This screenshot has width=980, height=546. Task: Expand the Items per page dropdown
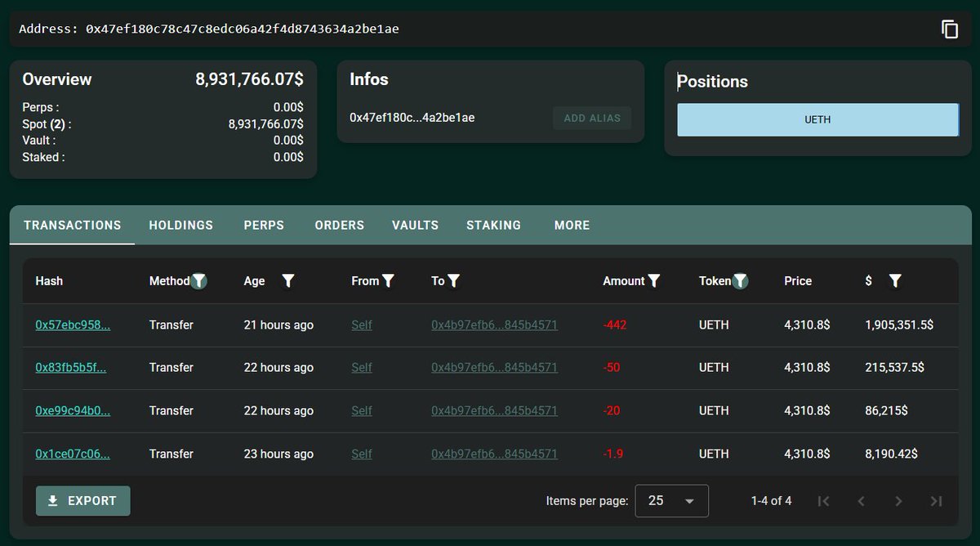pos(671,501)
